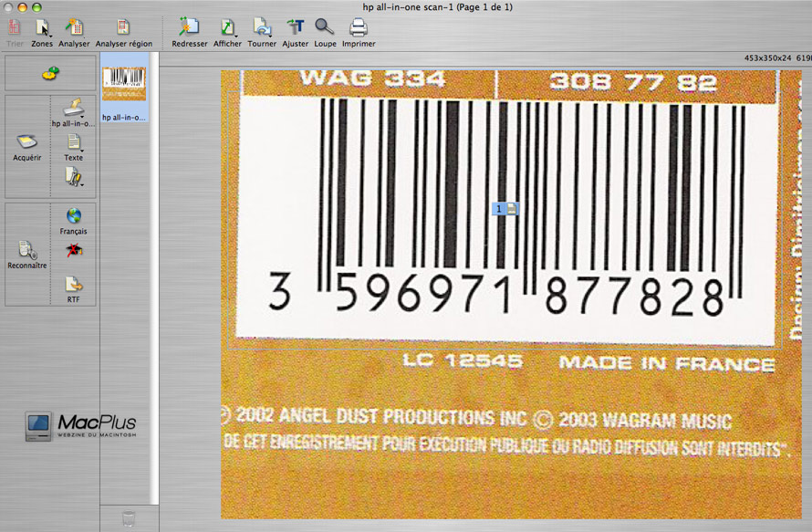Click the Français language globe icon

74,216
